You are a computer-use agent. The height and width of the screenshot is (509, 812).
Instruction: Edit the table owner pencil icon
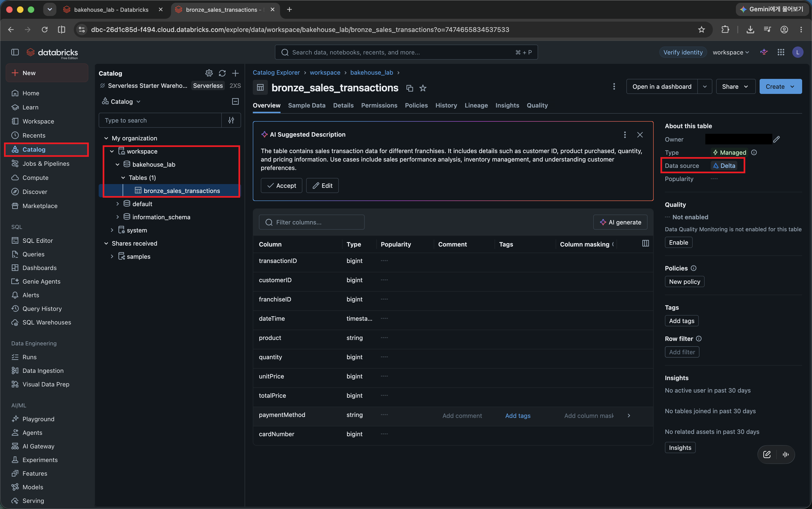tap(777, 139)
